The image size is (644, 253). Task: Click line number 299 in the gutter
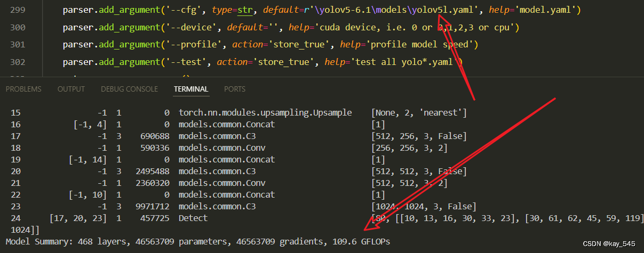pos(18,10)
